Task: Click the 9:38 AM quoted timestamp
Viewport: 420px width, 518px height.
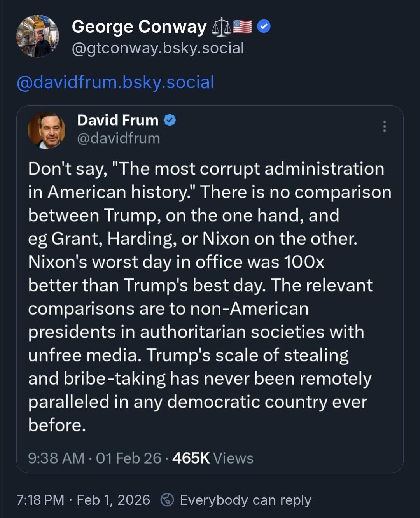Action: [56, 458]
